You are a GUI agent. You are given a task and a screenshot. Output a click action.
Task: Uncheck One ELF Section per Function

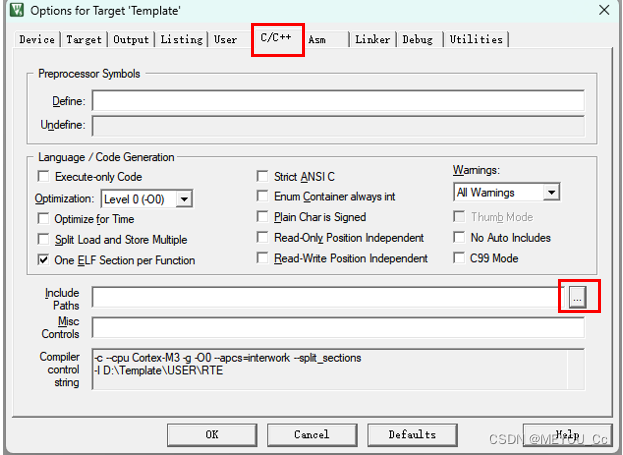coord(43,260)
